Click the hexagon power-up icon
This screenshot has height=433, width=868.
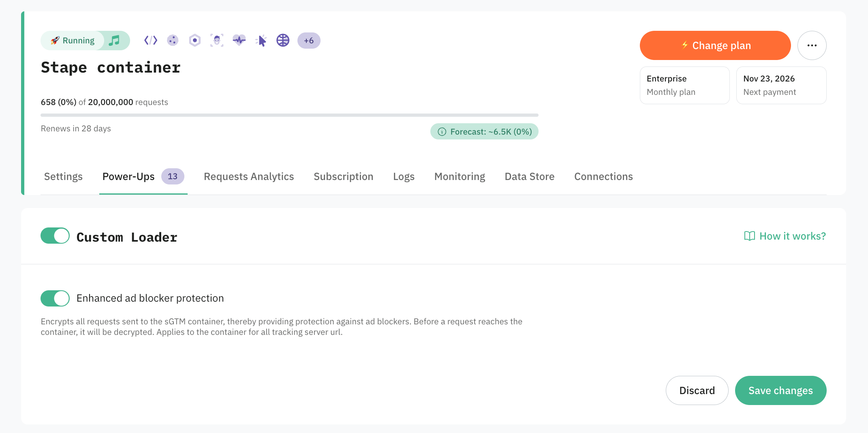tap(195, 40)
